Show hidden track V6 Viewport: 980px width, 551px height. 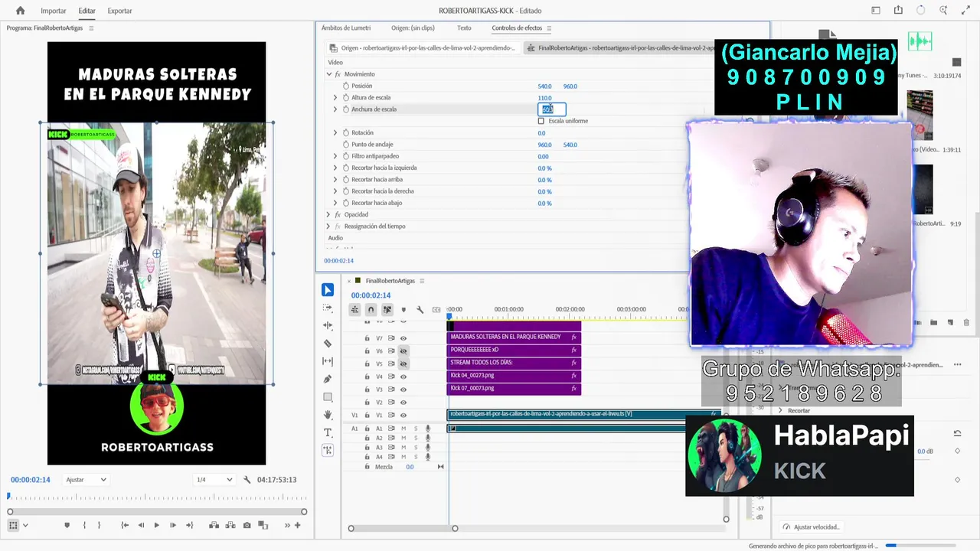click(403, 351)
